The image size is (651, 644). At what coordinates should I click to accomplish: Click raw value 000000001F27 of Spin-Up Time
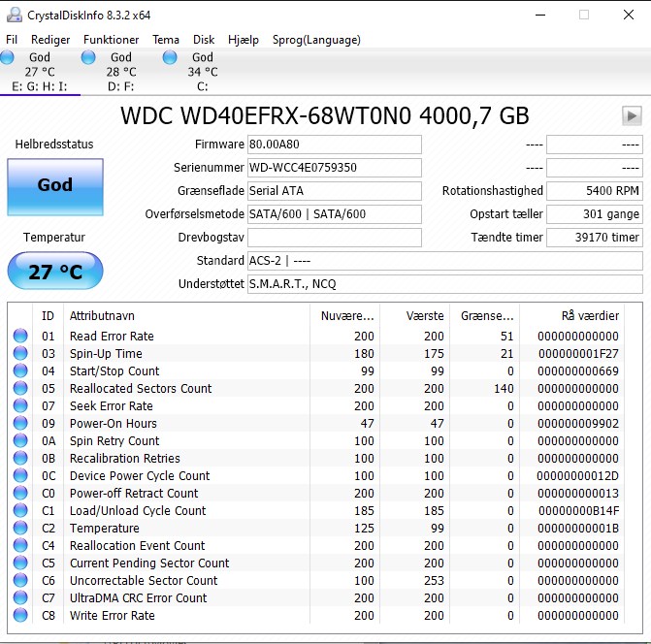tap(578, 354)
